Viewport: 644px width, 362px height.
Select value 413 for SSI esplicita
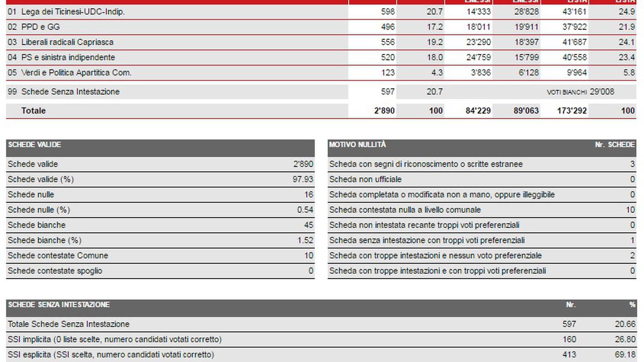(569, 355)
